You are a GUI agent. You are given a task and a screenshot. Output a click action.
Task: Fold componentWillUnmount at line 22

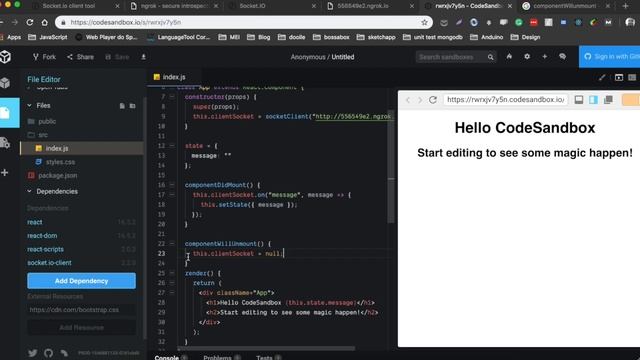tap(172, 244)
